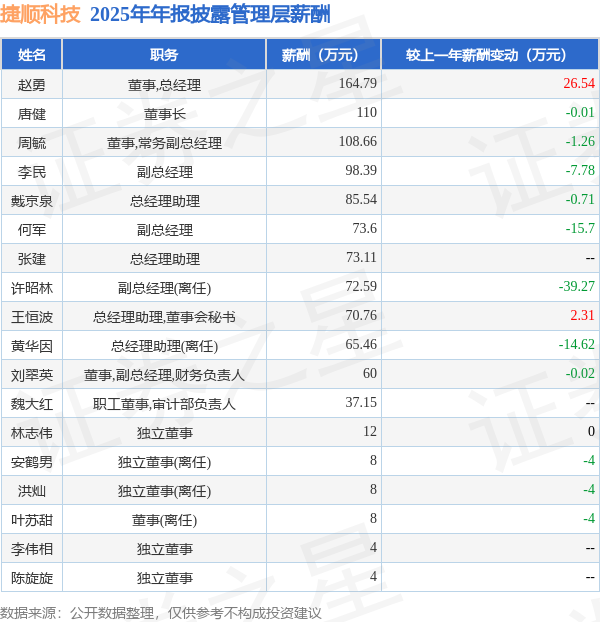Click the 职工董事,审计部负责人 position cell
Image resolution: width=600 pixels, height=622 pixels.
click(164, 404)
